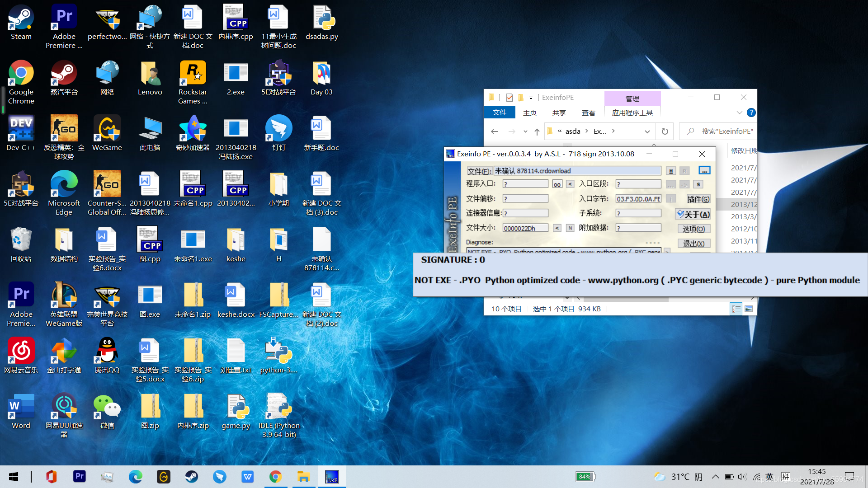The height and width of the screenshot is (488, 868).
Task: Toggle the properties checkmark in quick access toolbar
Action: click(509, 98)
